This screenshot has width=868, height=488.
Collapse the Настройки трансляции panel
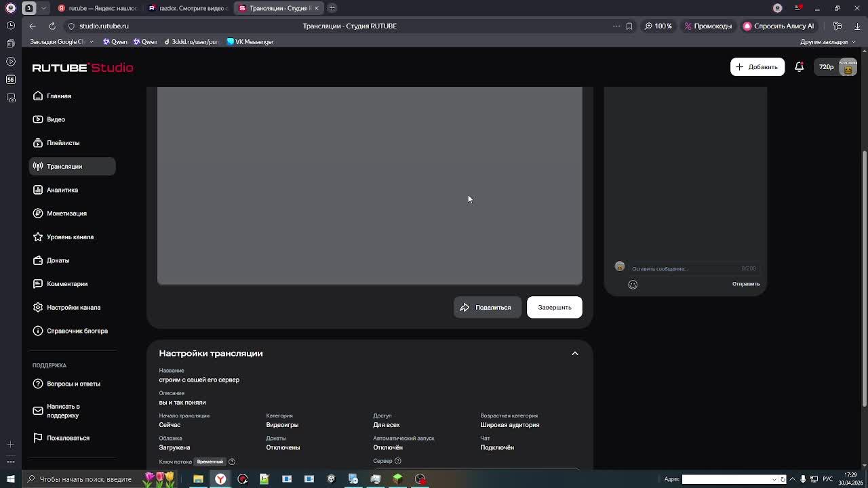[575, 353]
